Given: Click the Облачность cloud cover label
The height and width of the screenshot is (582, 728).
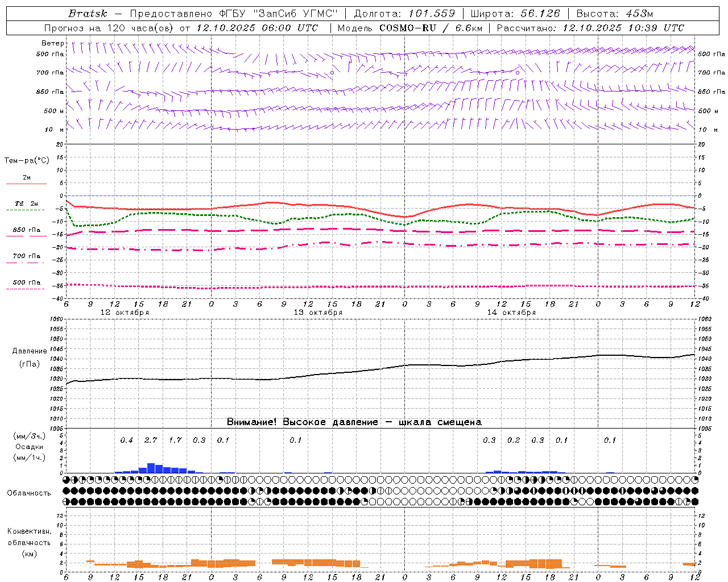Looking at the screenshot, I should pos(29,493).
